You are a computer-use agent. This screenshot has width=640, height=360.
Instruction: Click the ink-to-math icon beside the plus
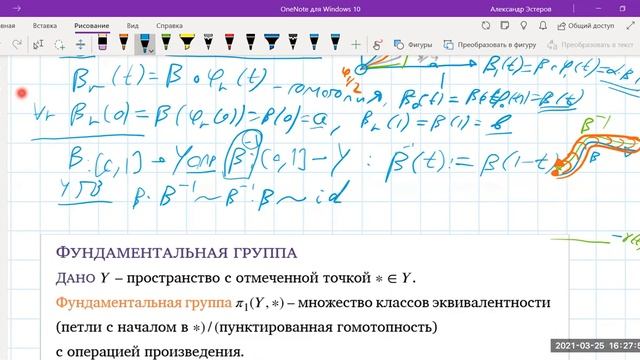tap(378, 44)
